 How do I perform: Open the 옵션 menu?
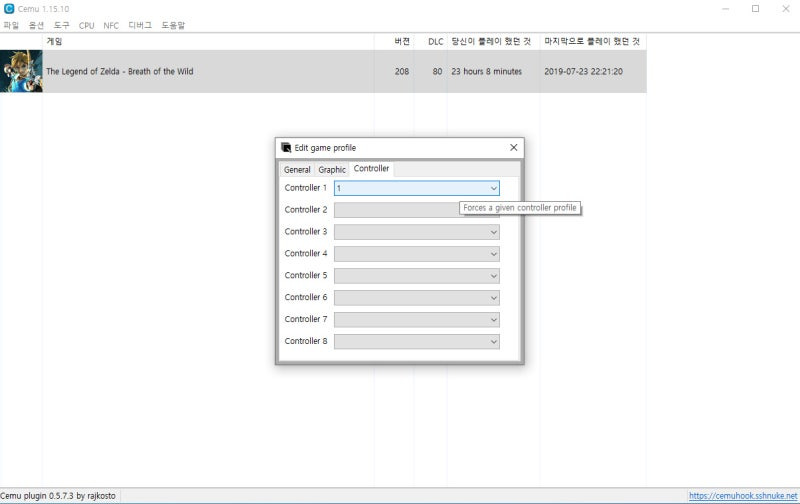click(x=36, y=25)
